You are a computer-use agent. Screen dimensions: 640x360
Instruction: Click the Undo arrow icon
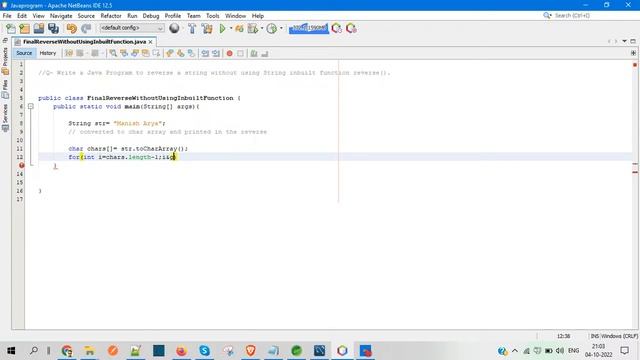pos(72,29)
